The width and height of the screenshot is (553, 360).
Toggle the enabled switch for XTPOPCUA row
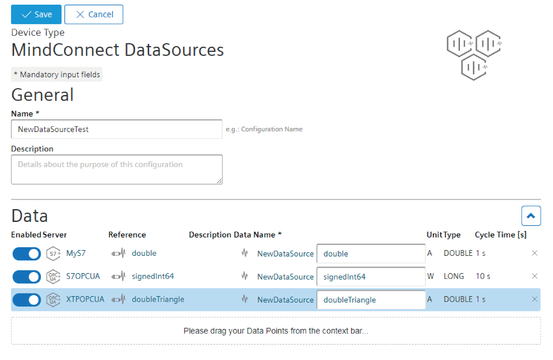[27, 300]
